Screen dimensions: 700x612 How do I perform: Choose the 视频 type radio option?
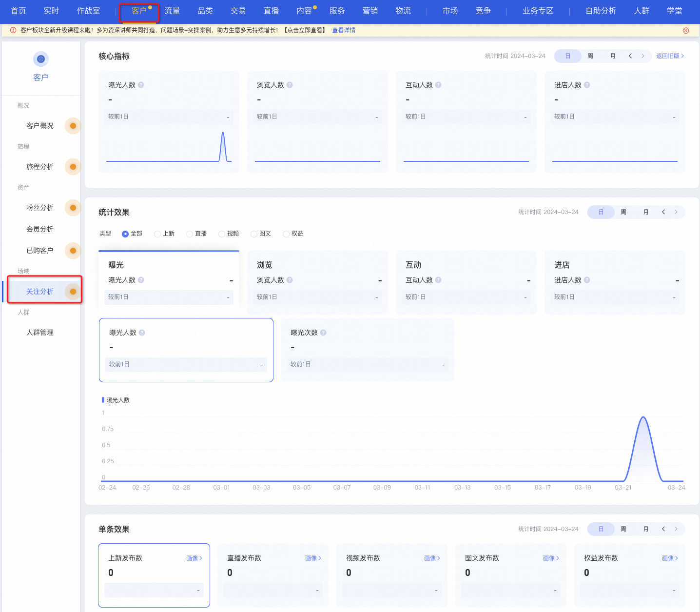[222, 234]
